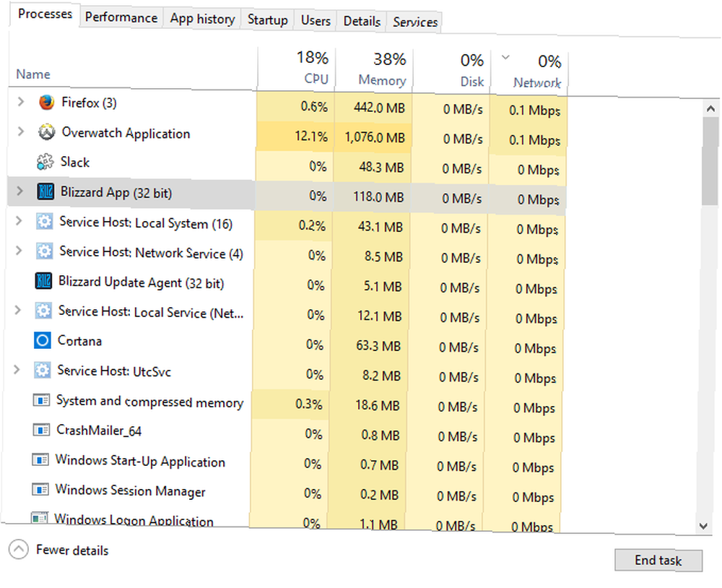Click the Service Host: Local Service icon

(x=43, y=311)
